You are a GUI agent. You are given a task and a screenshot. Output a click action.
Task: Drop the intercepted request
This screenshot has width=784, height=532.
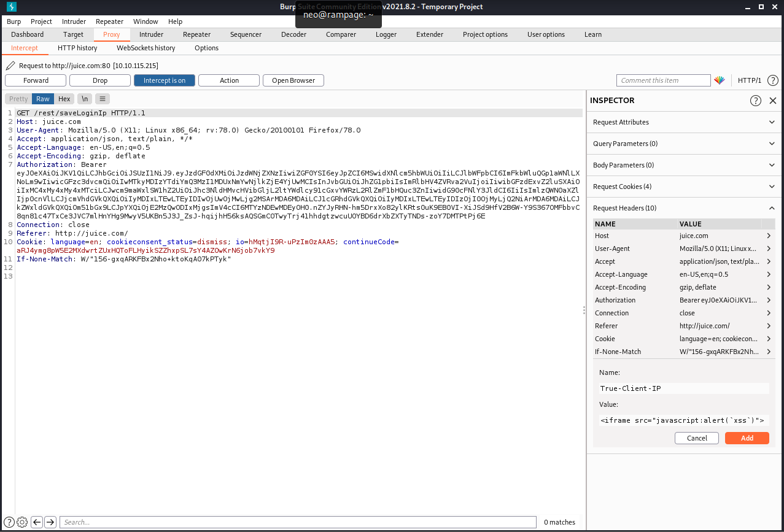(x=100, y=80)
